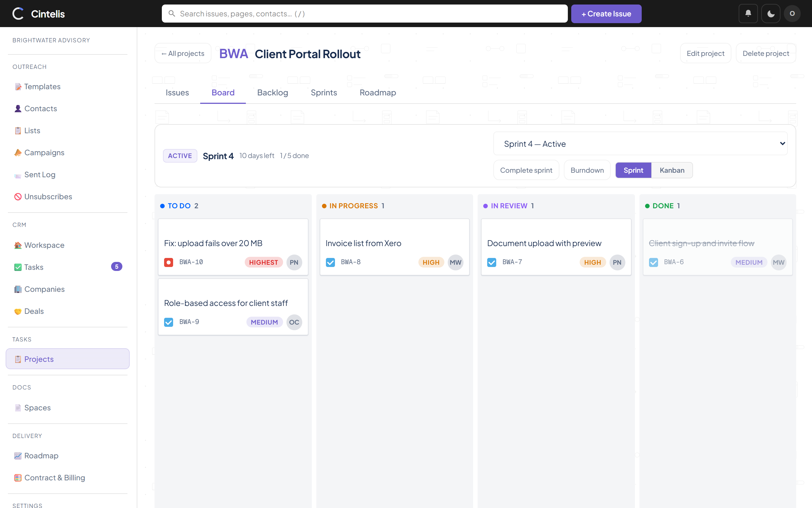
Task: Go back to All projects
Action: (x=183, y=53)
